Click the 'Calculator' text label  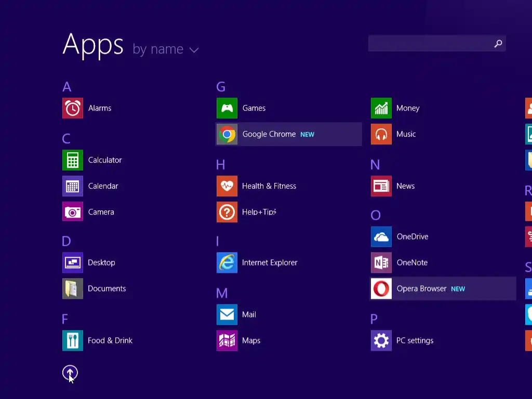point(105,160)
